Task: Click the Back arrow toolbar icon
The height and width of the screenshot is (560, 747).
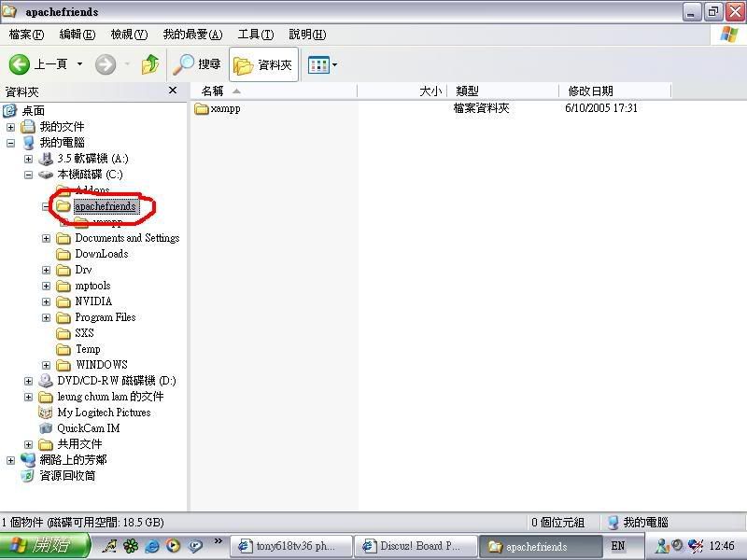Action: click(20, 64)
